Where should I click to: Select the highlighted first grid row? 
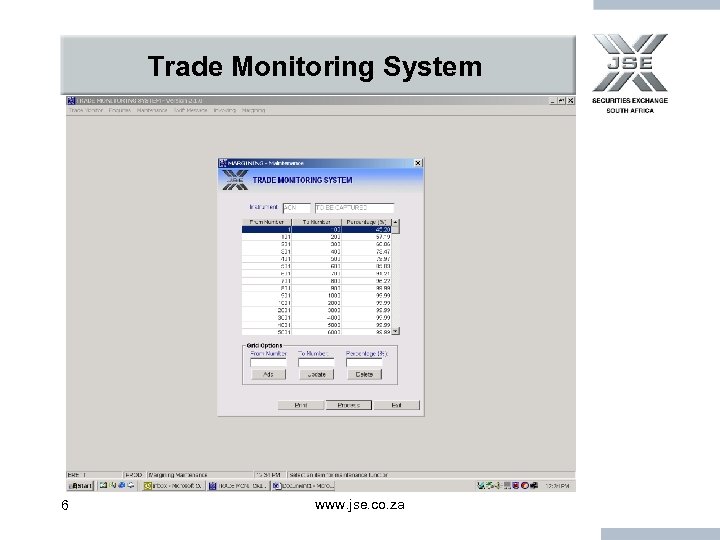coord(317,230)
